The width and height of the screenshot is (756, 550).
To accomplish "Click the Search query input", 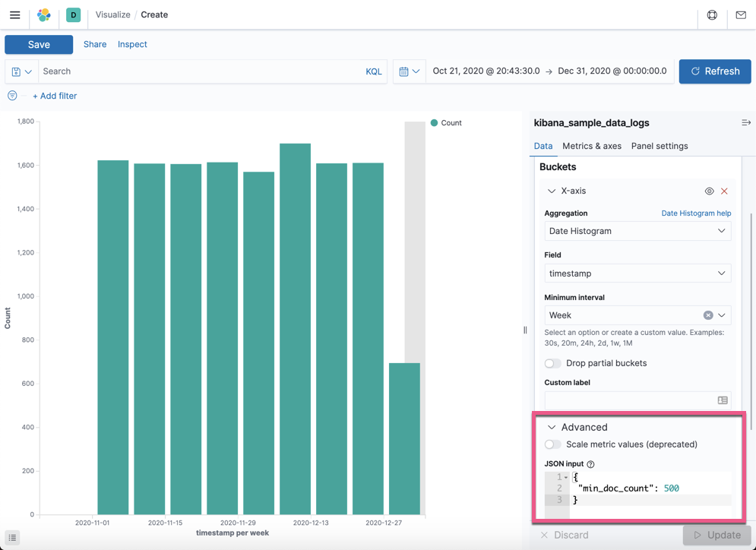I will tap(200, 71).
